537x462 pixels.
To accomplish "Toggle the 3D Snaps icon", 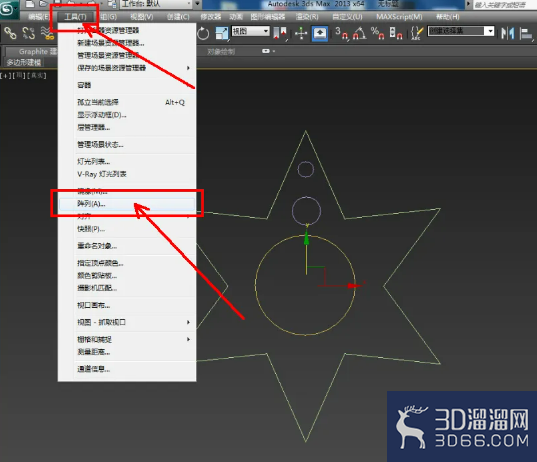I will 342,34.
